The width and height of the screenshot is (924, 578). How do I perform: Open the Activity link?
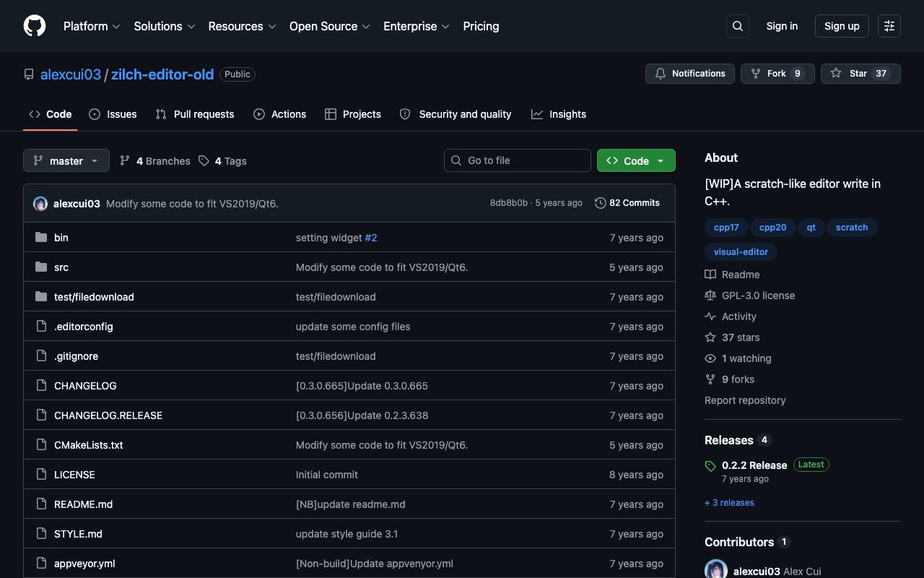(731, 316)
